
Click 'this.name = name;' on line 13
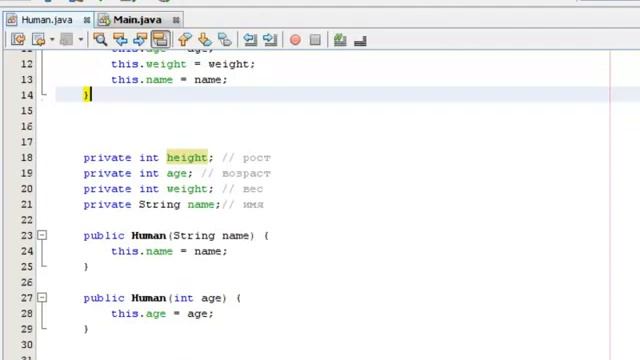point(169,80)
